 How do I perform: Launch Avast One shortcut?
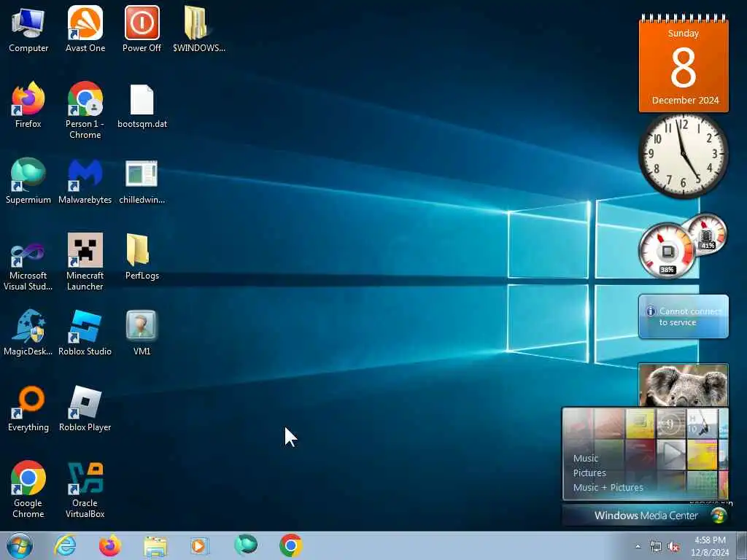tap(85, 29)
